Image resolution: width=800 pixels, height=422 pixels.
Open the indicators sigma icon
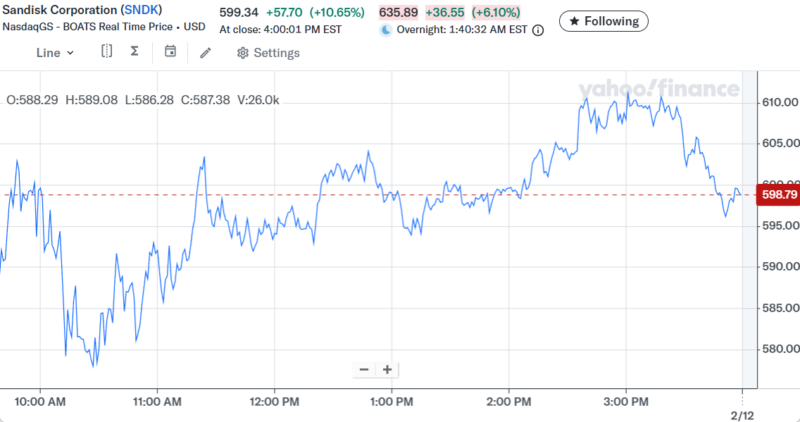pyautogui.click(x=134, y=52)
